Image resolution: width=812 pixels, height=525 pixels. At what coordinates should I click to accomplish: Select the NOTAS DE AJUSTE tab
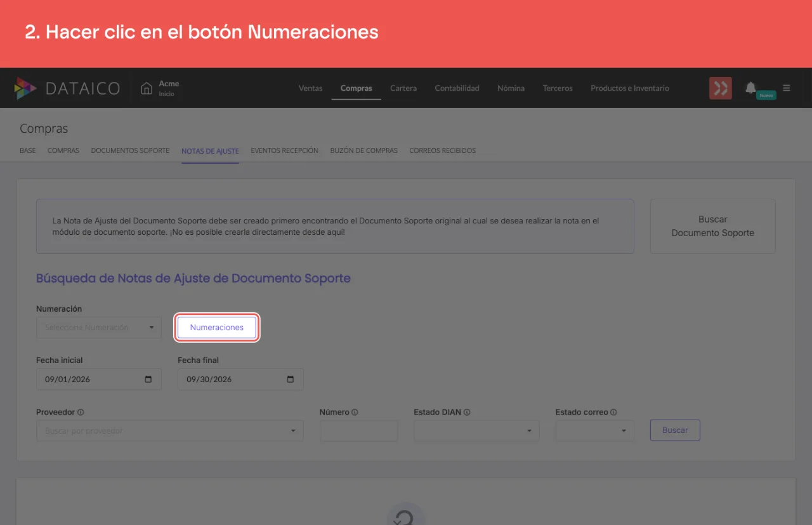[210, 151]
